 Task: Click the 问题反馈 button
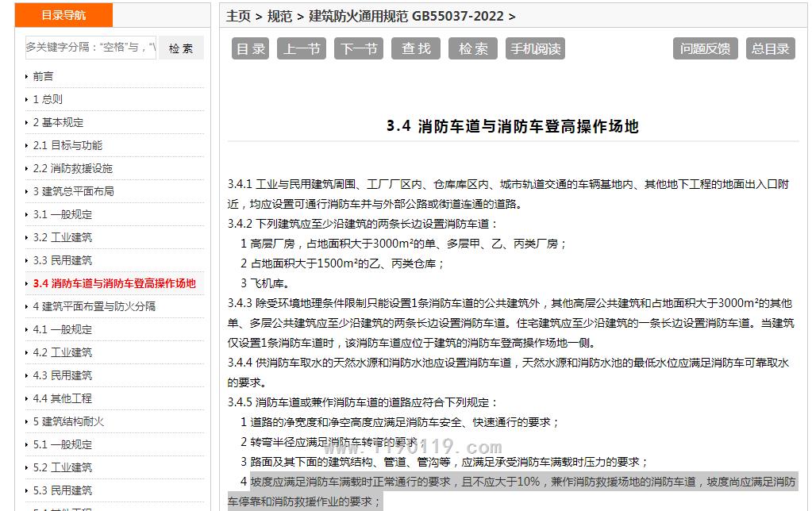point(706,48)
